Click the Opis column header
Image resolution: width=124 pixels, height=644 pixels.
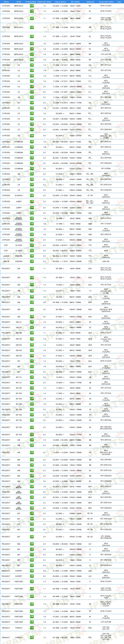click(119, 2)
